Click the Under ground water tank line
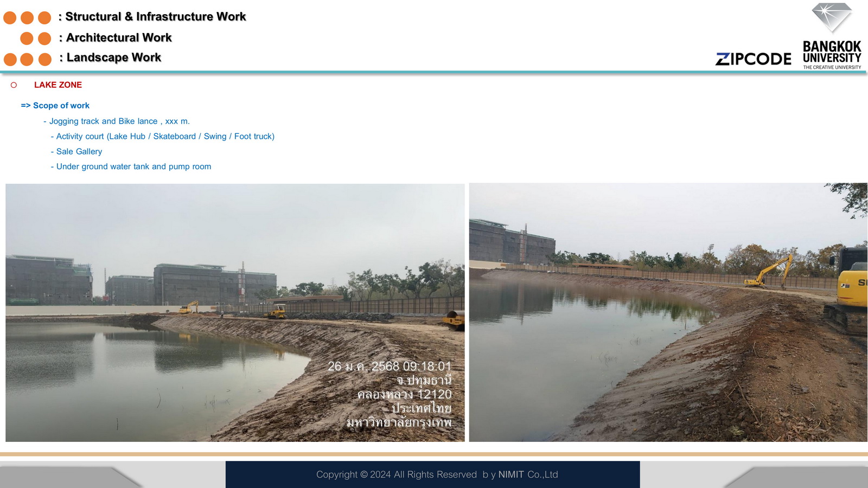 (x=133, y=167)
